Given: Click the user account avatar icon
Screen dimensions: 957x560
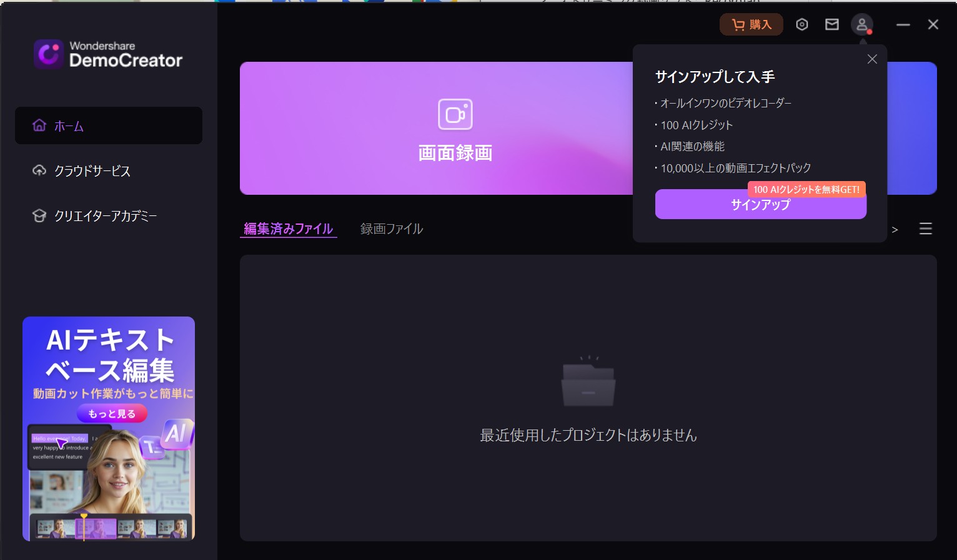Looking at the screenshot, I should click(x=862, y=24).
